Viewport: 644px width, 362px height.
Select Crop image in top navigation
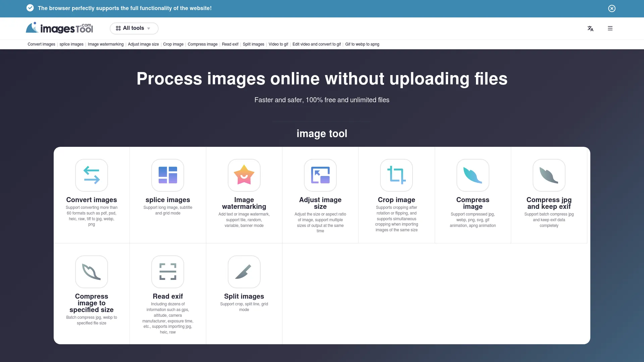click(173, 44)
